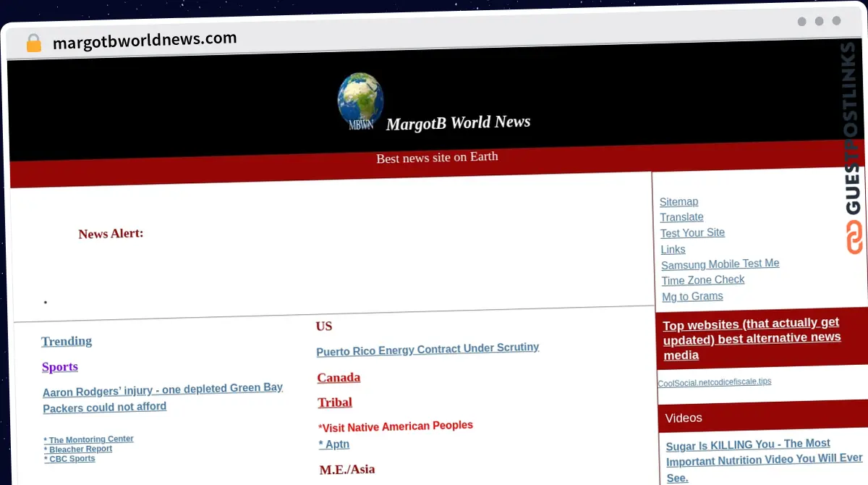The height and width of the screenshot is (485, 868).
Task: Visit the Canada news section
Action: [x=339, y=377]
